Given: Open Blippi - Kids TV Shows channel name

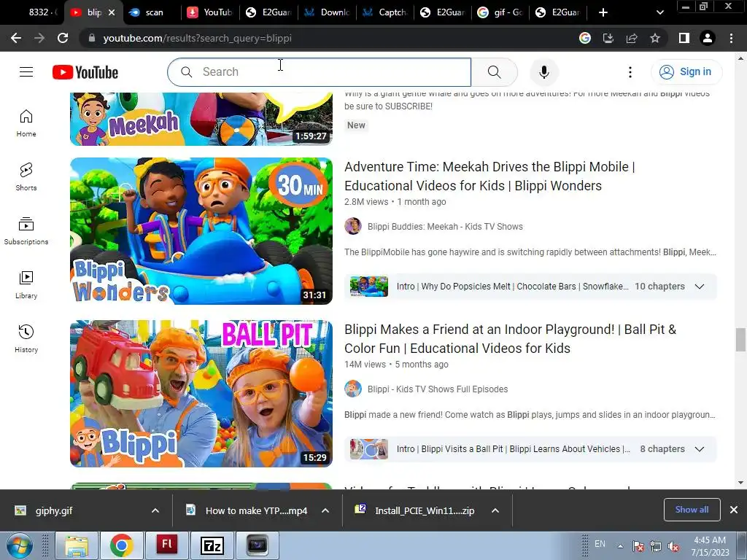Looking at the screenshot, I should 438,389.
